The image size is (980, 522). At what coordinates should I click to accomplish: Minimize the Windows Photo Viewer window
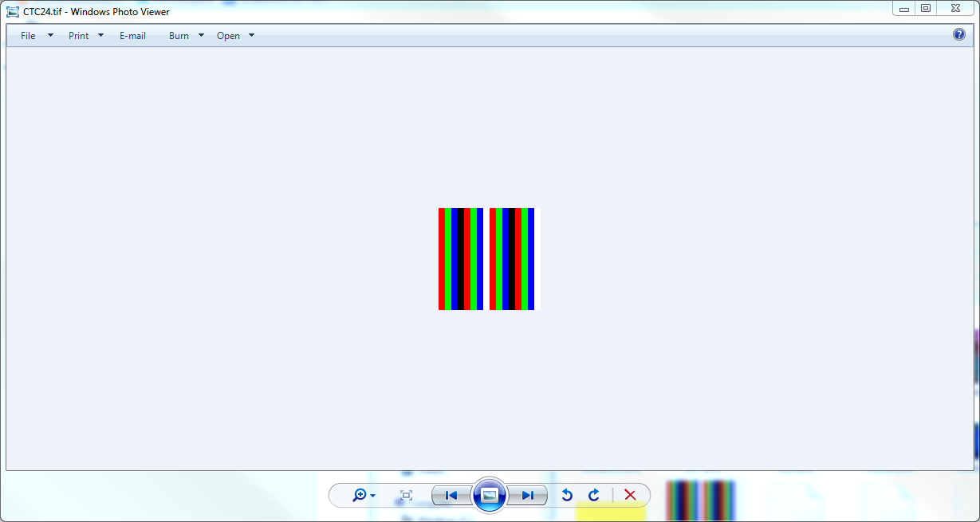[904, 9]
